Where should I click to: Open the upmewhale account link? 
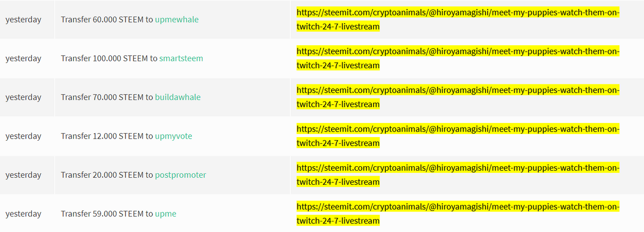click(177, 20)
